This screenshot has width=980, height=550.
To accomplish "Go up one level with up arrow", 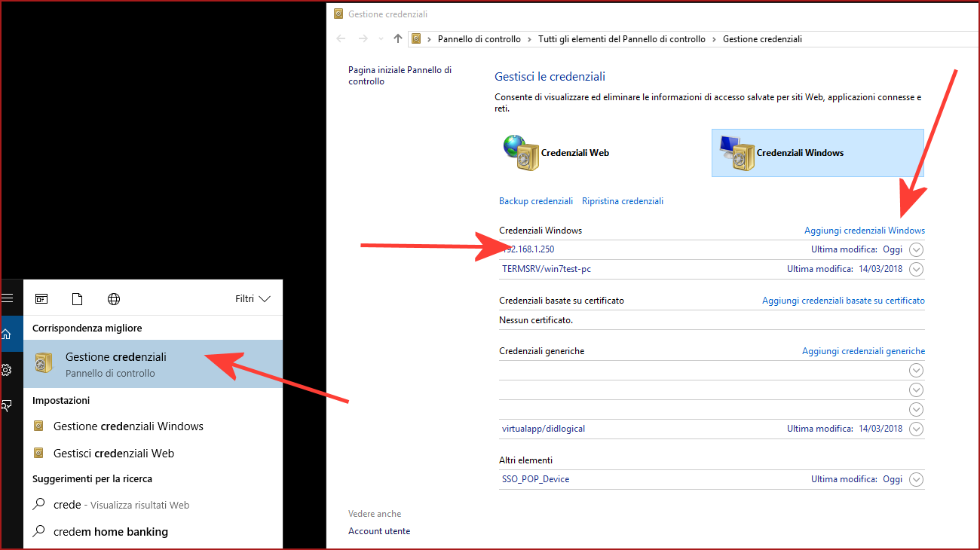I will click(398, 38).
